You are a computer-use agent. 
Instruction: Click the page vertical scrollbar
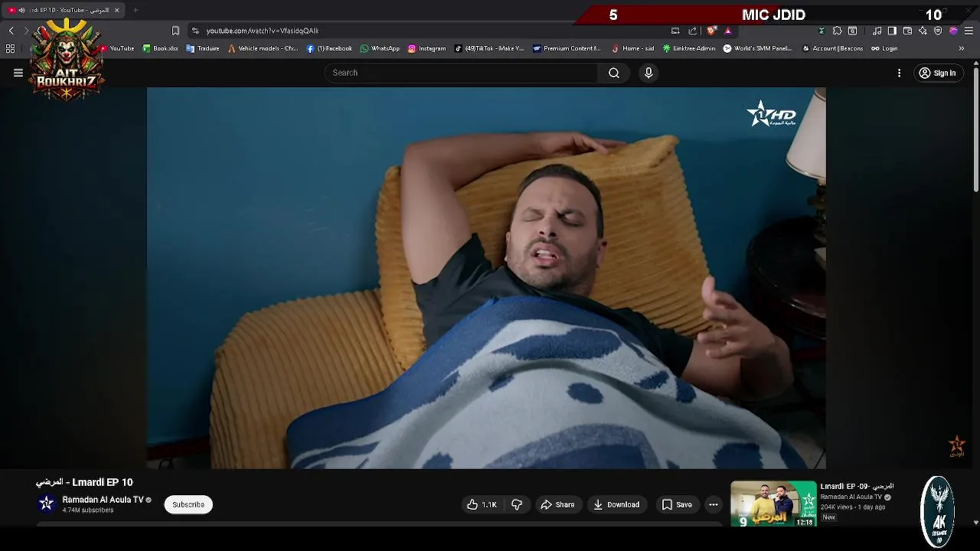tap(975, 130)
